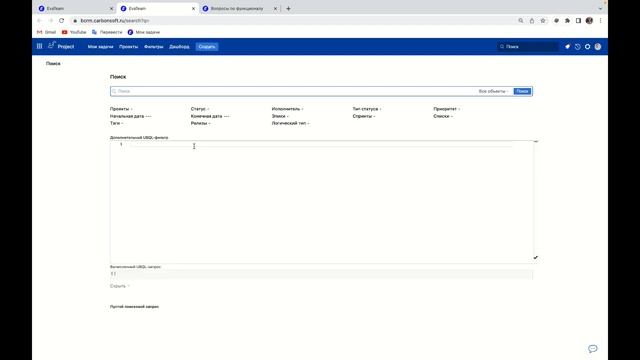Viewport: 640px width, 360px height.
Task: Set the Конечная дата filter
Action: pos(210,116)
